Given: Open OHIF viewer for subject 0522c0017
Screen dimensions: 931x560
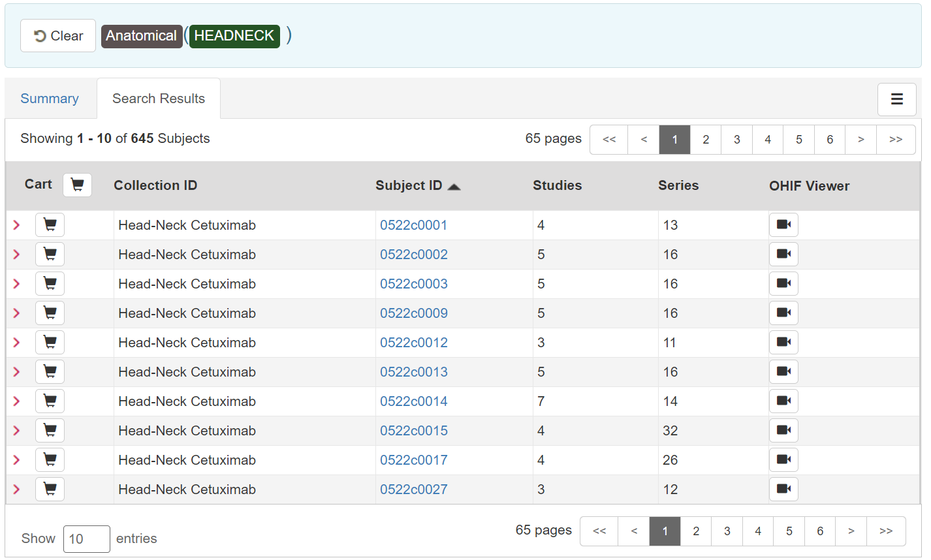Looking at the screenshot, I should (x=783, y=460).
